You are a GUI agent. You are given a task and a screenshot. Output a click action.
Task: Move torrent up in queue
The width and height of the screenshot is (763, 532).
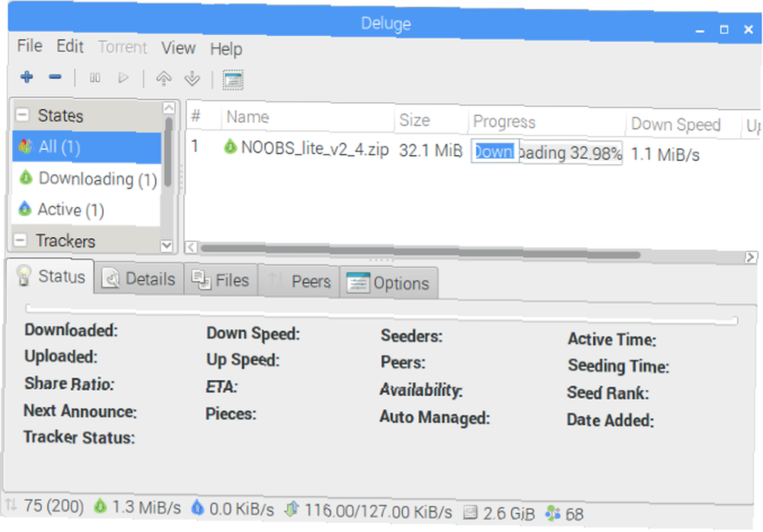pos(163,79)
